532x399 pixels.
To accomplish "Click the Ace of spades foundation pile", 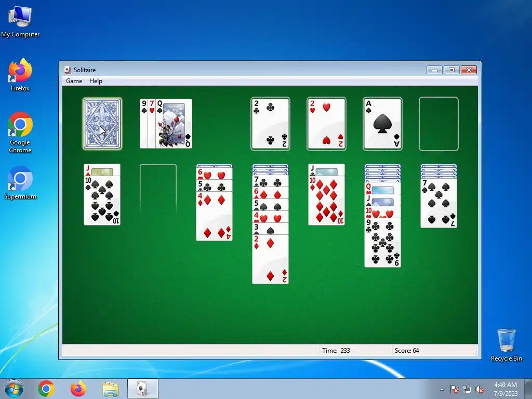I will (x=382, y=124).
